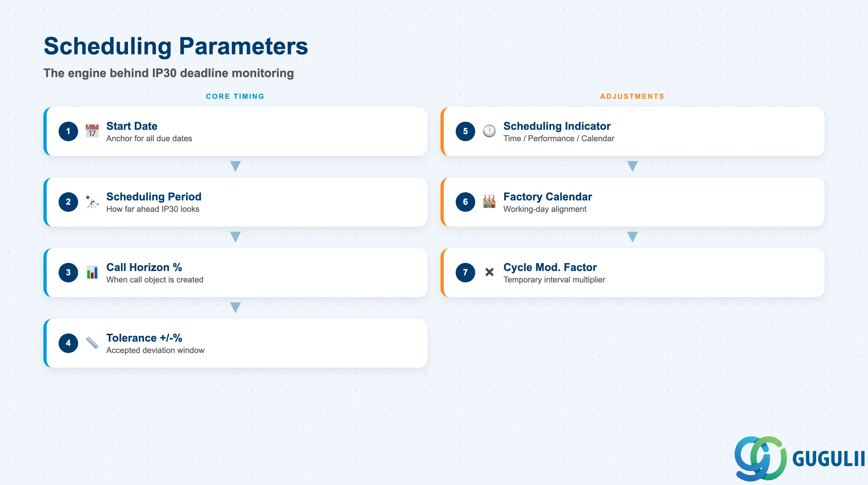Click the Gugulii logo

pos(799,458)
